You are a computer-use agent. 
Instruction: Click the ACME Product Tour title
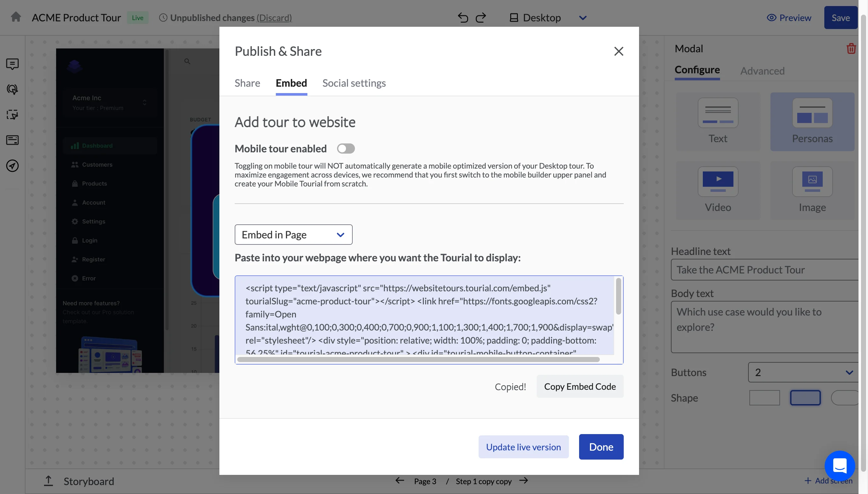pyautogui.click(x=77, y=18)
